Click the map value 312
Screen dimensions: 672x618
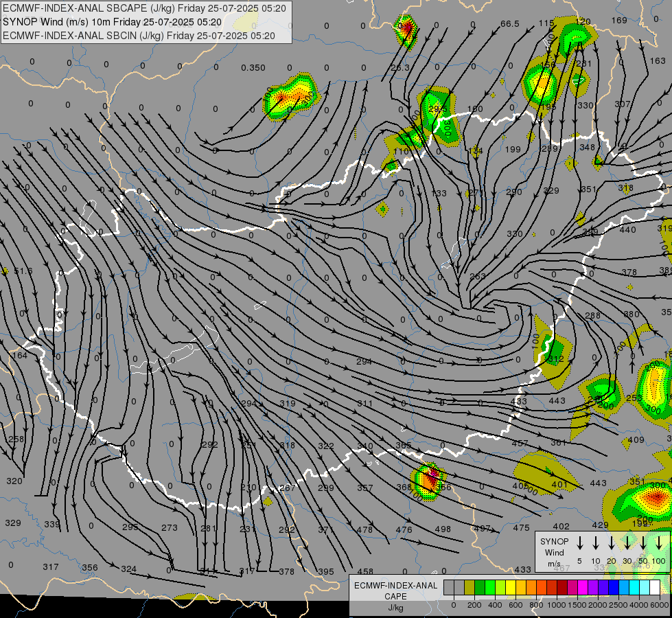556,359
